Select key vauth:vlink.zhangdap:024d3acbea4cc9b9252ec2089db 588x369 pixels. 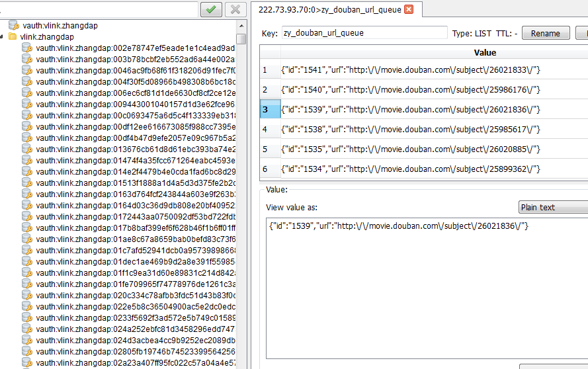(x=136, y=341)
